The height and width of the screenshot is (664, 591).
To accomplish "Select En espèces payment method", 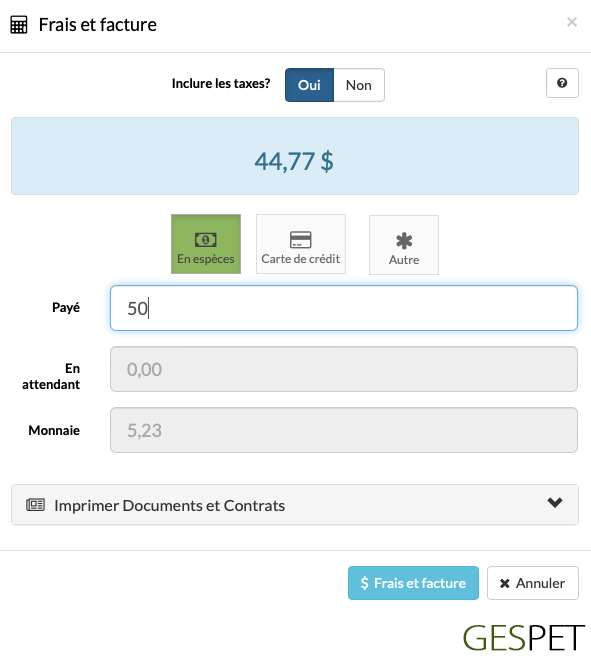I will 206,244.
